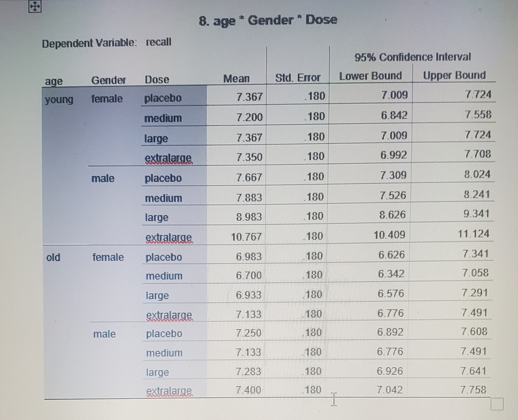Select the 'Gender' column header
Viewport: 518px width, 420px height.
click(109, 79)
